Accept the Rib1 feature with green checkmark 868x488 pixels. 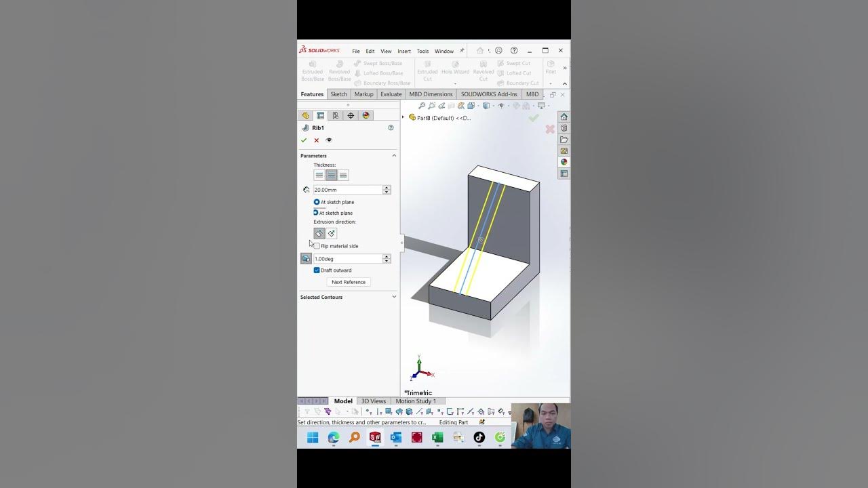coord(304,140)
